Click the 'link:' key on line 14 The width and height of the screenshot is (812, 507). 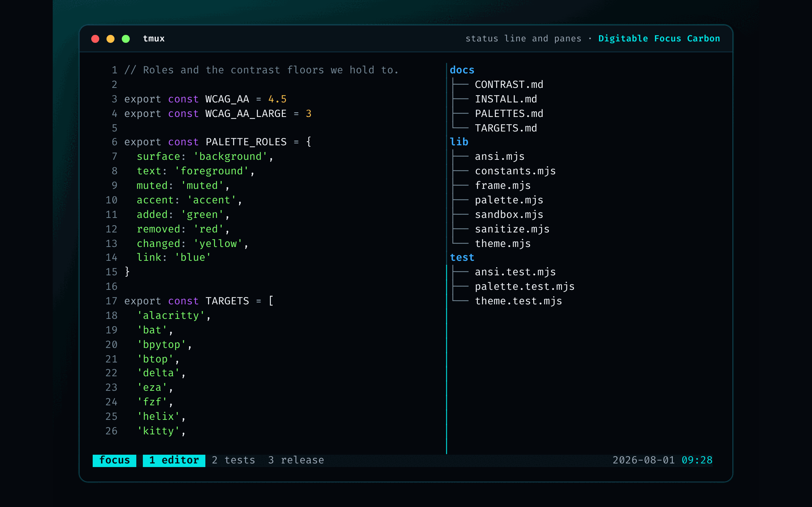tap(152, 257)
